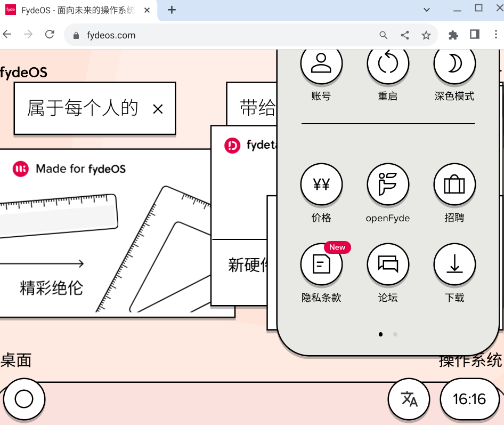
Task: Bookmark this page with the star
Action: coord(426,35)
